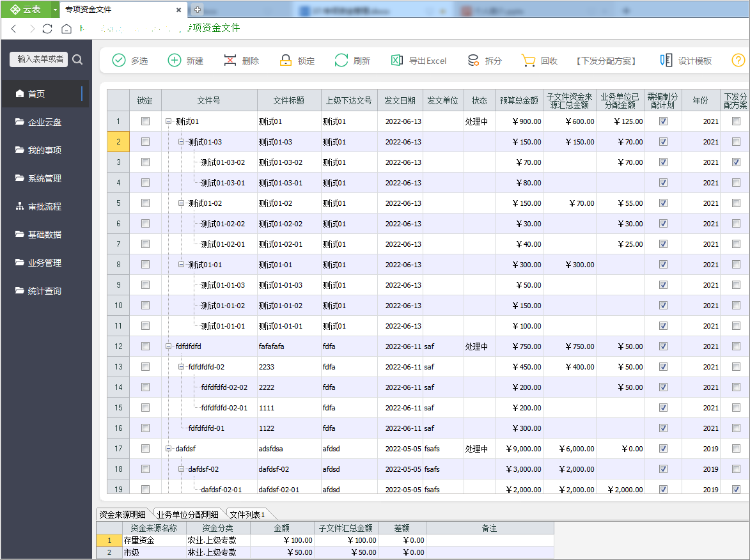
Task: Check 锁定 checkbox for row dafdsf
Action: tap(145, 449)
